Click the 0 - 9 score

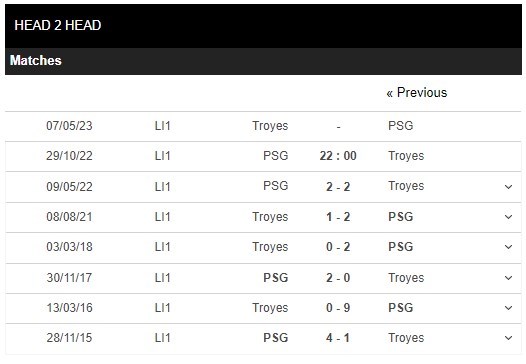338,308
